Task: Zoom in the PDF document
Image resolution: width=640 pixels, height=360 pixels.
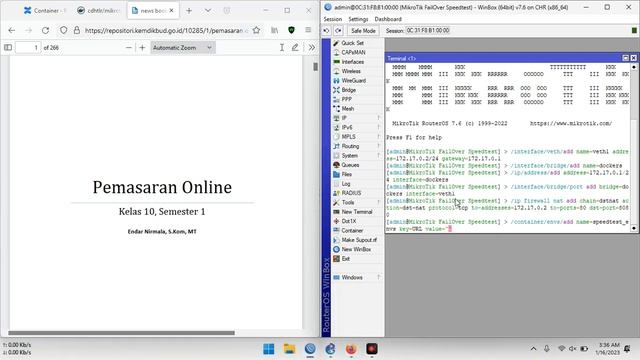Action: pyautogui.click(x=142, y=48)
